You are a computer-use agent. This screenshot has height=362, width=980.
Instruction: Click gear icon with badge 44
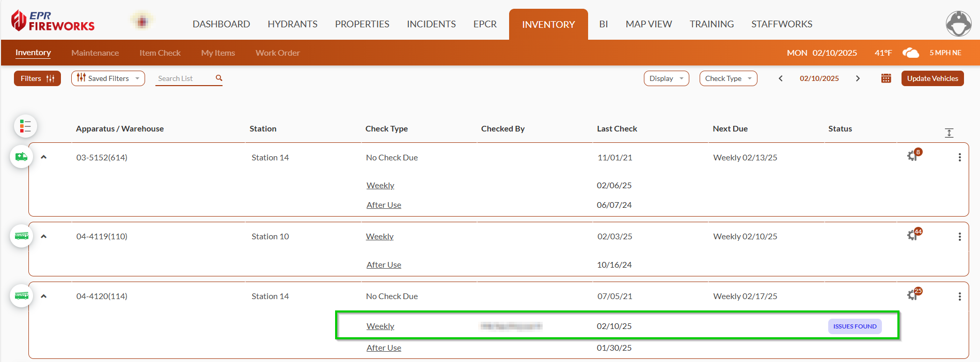click(x=912, y=236)
